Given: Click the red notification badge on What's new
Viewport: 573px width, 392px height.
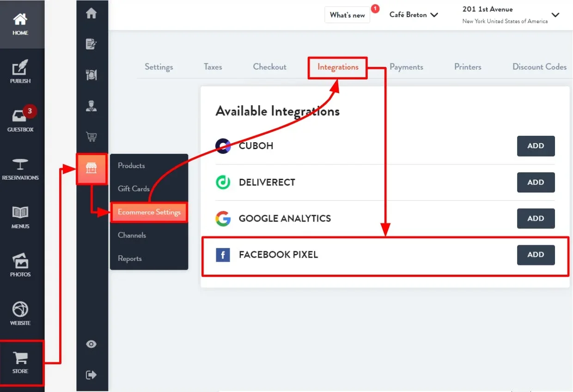Looking at the screenshot, I should pyautogui.click(x=375, y=8).
